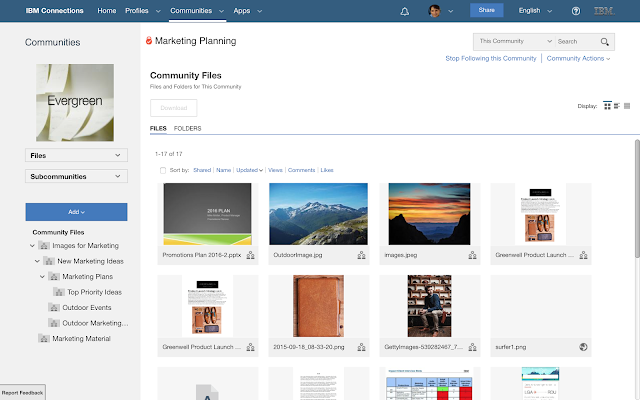
Task: Click the vertical page scrollbar
Action: [637, 199]
